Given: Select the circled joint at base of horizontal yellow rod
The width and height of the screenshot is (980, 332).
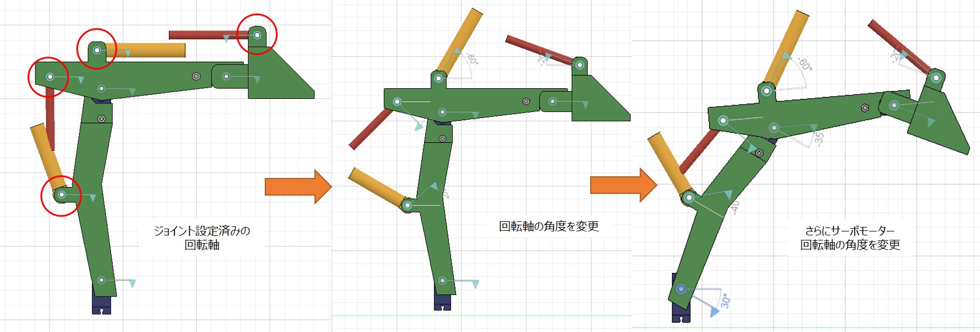Looking at the screenshot, I should point(97,50).
